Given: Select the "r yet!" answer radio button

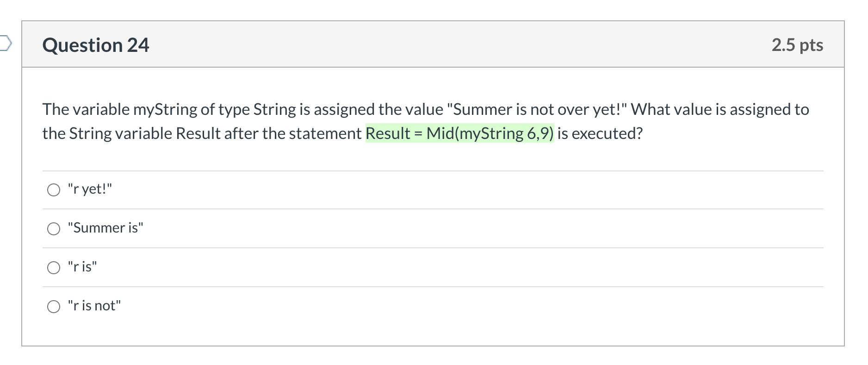Looking at the screenshot, I should coord(54,189).
